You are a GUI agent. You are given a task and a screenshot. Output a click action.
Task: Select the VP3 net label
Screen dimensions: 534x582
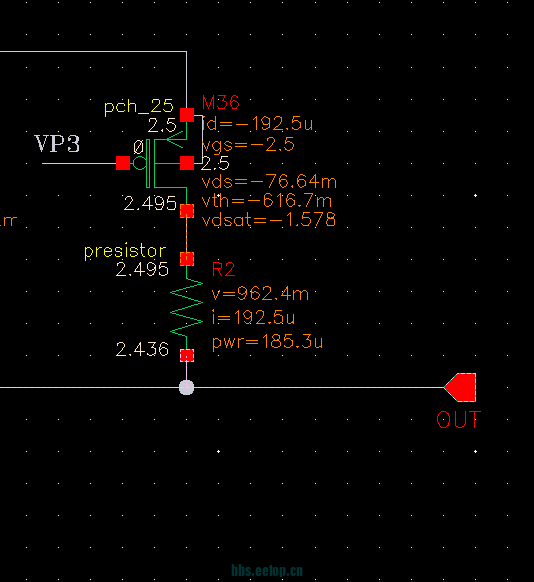point(57,144)
